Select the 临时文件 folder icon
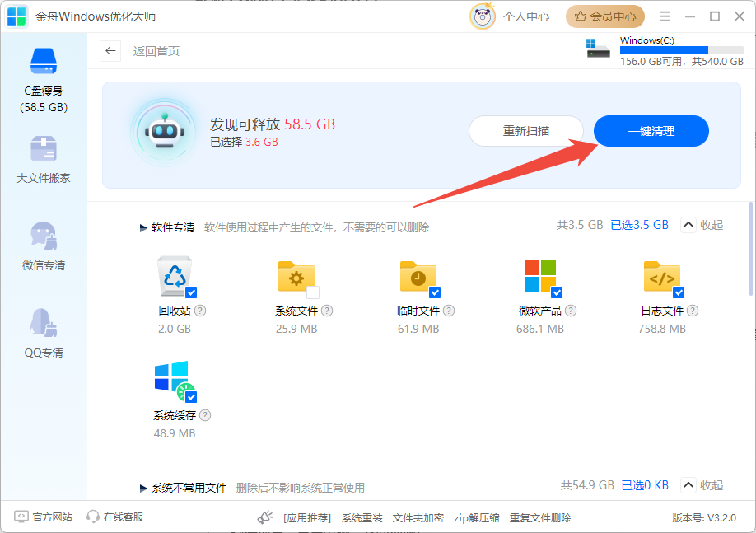 (418, 277)
